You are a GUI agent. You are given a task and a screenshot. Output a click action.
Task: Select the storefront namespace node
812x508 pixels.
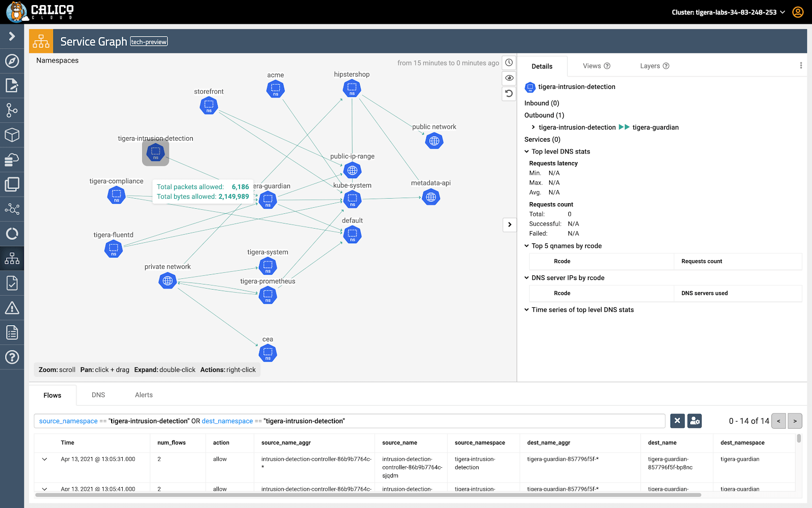(209, 106)
